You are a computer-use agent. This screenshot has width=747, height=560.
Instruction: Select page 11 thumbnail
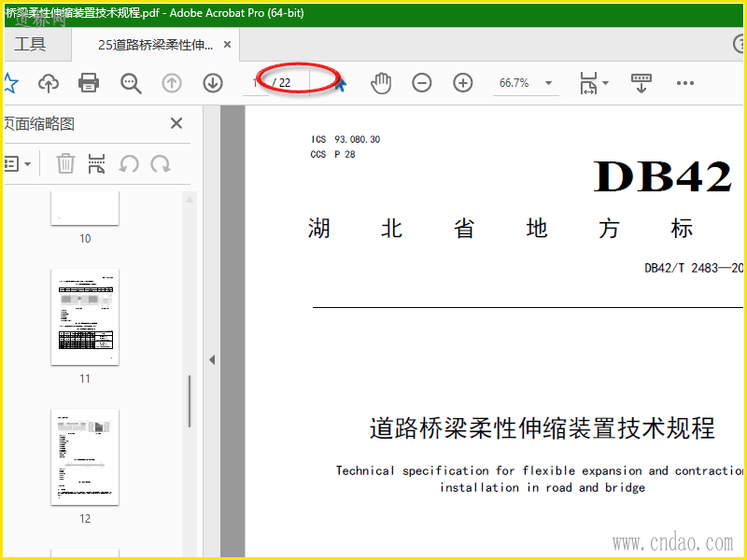(85, 317)
